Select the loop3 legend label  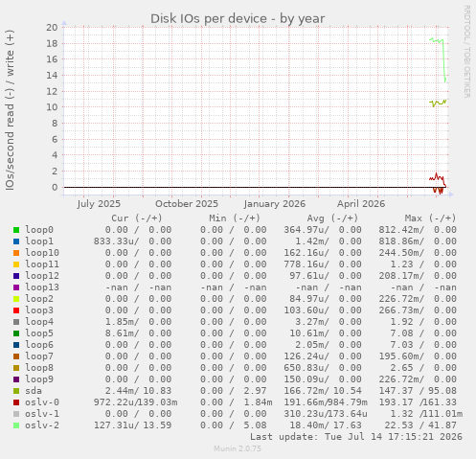click(39, 310)
